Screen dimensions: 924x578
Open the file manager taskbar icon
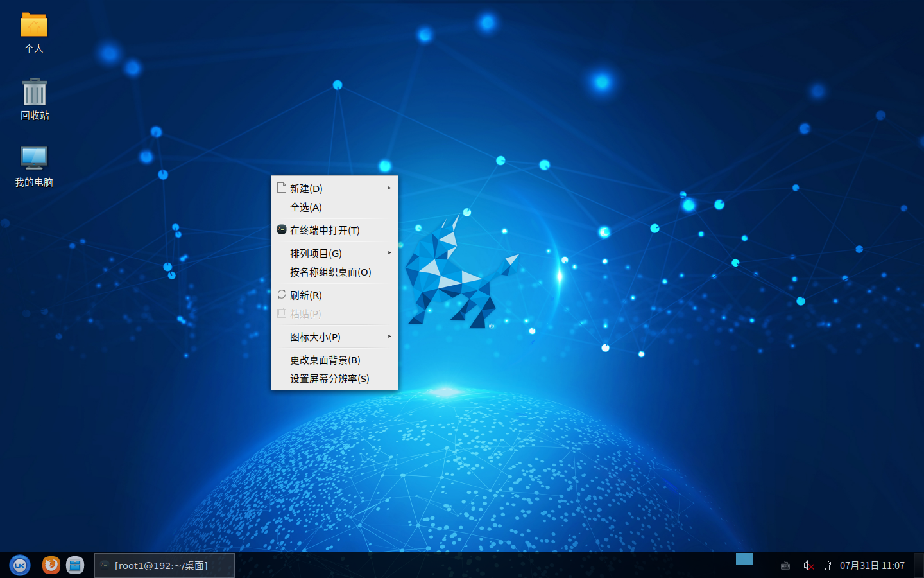point(75,565)
